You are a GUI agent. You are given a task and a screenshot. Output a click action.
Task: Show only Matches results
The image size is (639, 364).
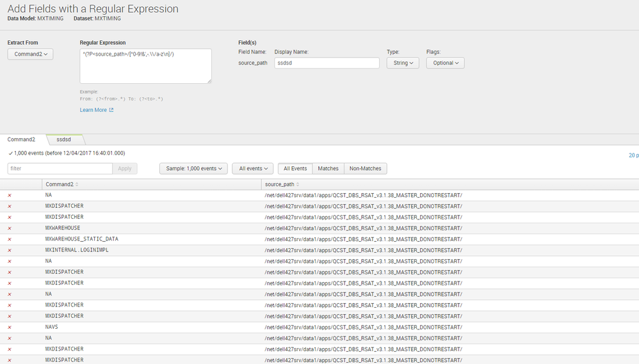328,168
